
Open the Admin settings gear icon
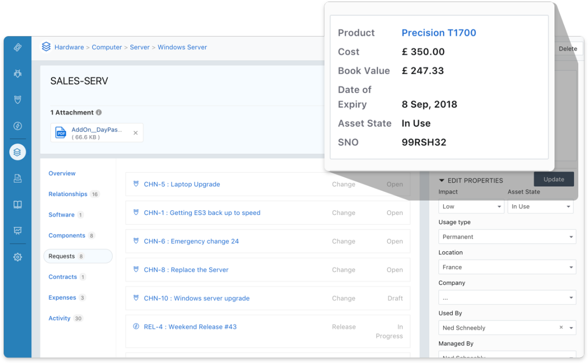[x=18, y=257]
